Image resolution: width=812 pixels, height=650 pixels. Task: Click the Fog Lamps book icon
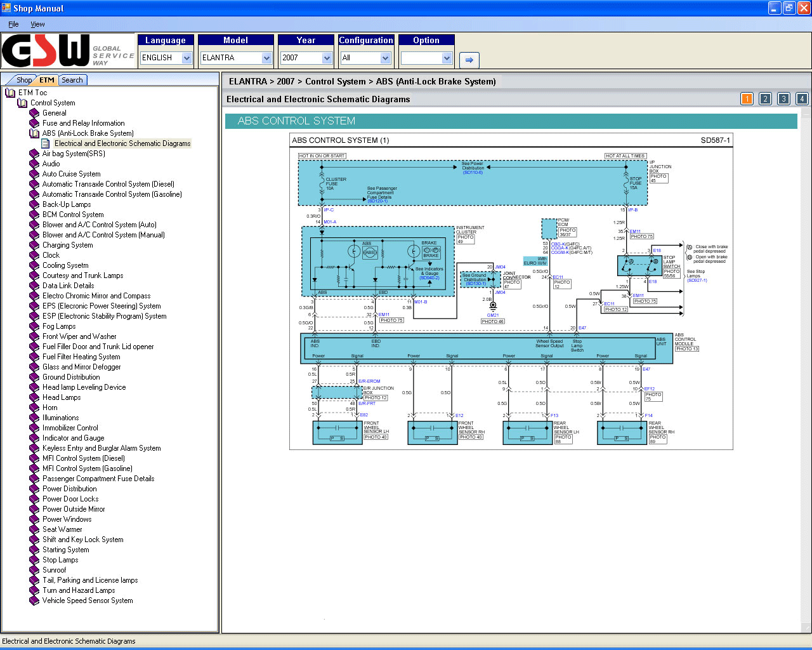pyautogui.click(x=34, y=326)
